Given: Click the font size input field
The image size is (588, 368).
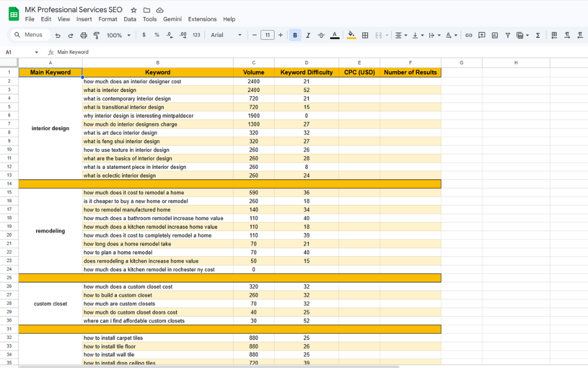Looking at the screenshot, I should (267, 35).
